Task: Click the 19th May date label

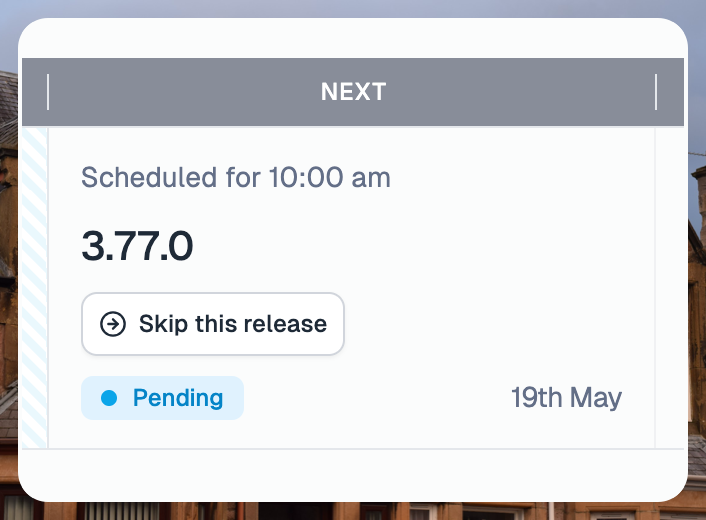Action: tap(566, 398)
